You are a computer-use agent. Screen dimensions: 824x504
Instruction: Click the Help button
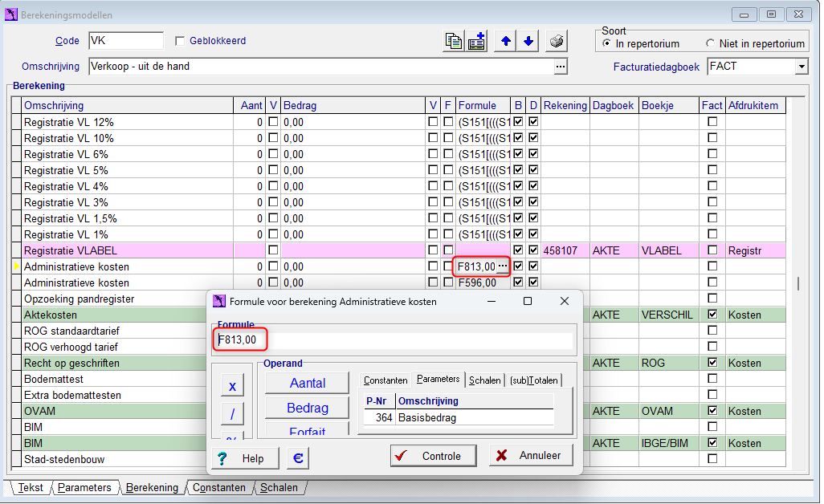pyautogui.click(x=245, y=458)
